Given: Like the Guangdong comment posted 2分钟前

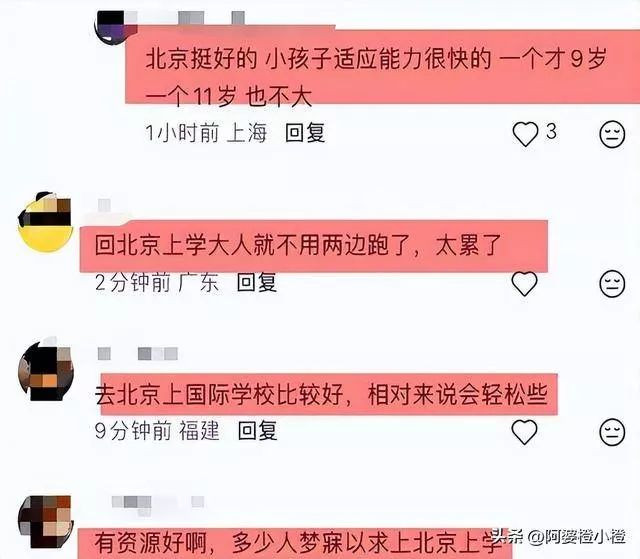Looking at the screenshot, I should pyautogui.click(x=524, y=284).
